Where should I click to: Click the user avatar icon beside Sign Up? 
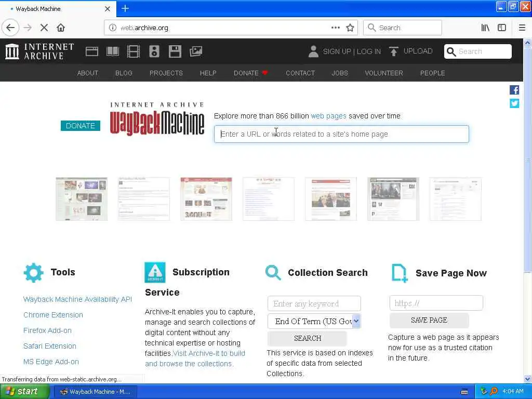pyautogui.click(x=313, y=51)
